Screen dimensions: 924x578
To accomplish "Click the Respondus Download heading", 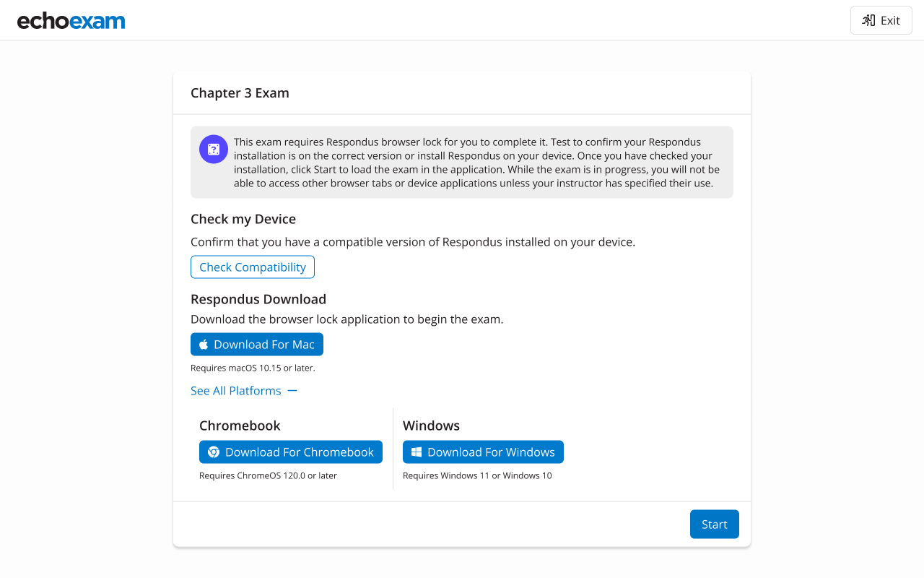I will tap(258, 299).
